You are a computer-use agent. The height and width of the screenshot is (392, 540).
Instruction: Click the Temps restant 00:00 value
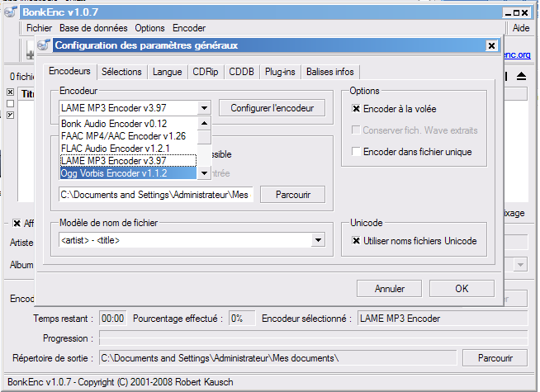tap(112, 318)
